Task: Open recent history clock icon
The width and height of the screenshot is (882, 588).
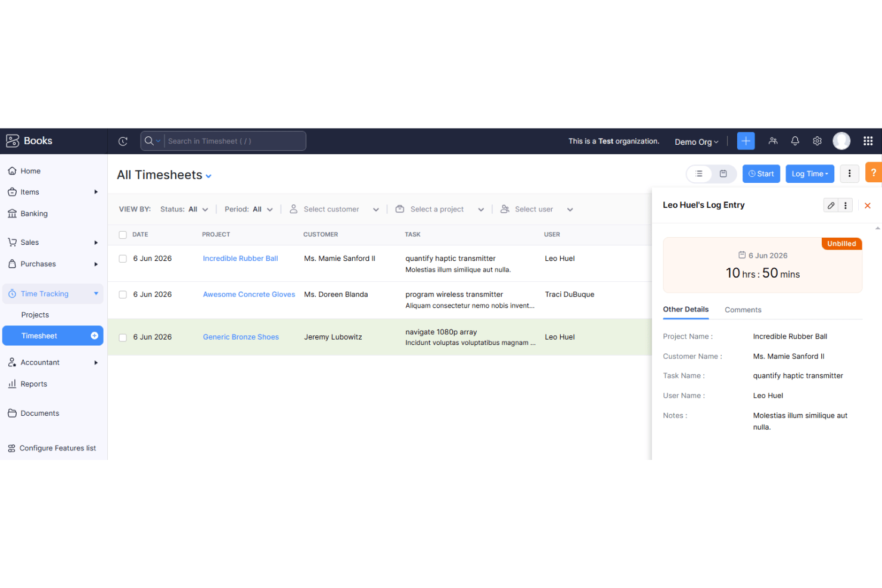Action: click(123, 141)
